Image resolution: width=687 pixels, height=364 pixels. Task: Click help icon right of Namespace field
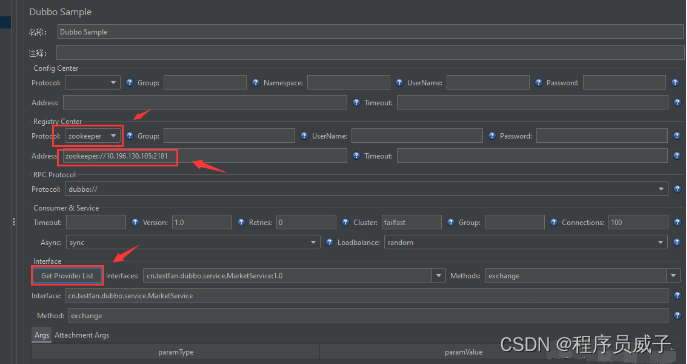[399, 83]
